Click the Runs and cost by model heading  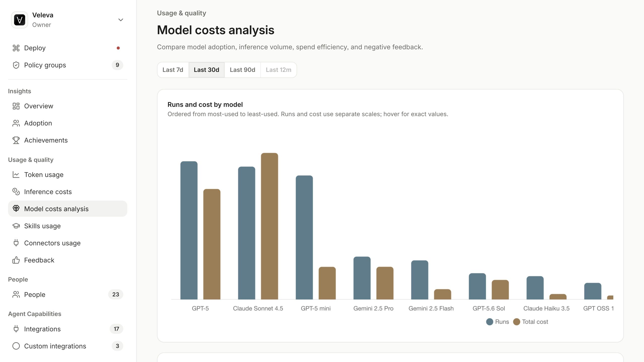[205, 105]
